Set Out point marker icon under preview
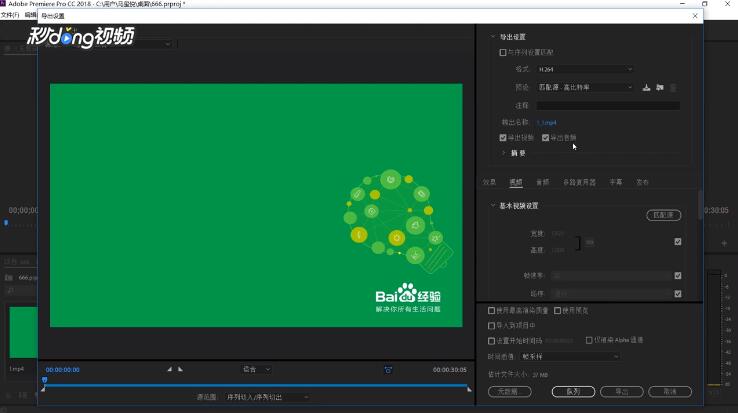This screenshot has height=413, width=738. 180,369
